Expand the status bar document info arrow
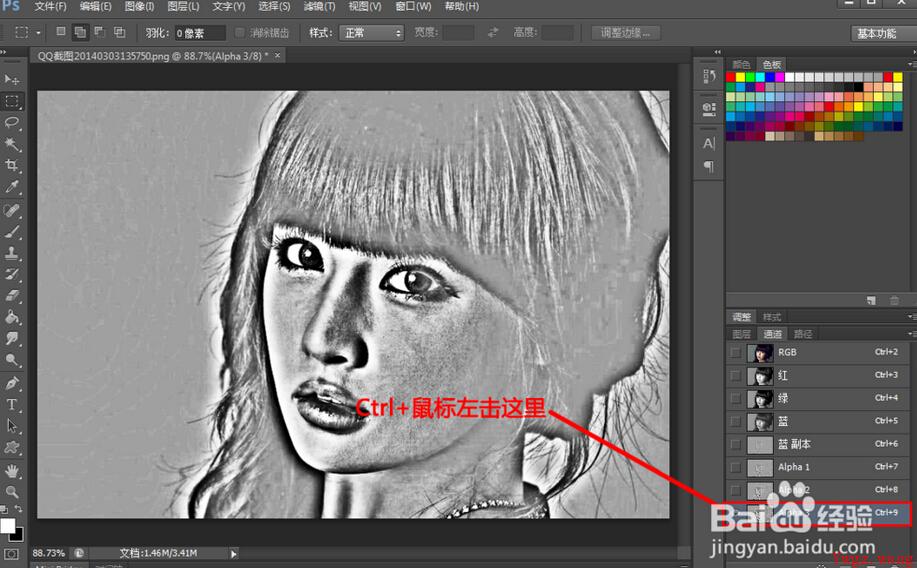Image resolution: width=917 pixels, height=568 pixels. point(234,553)
